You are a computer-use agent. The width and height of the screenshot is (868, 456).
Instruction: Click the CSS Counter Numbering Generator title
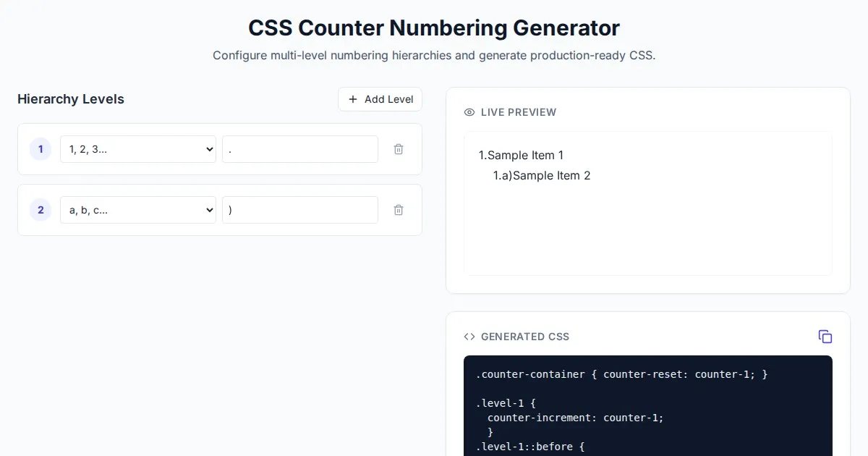coord(434,28)
